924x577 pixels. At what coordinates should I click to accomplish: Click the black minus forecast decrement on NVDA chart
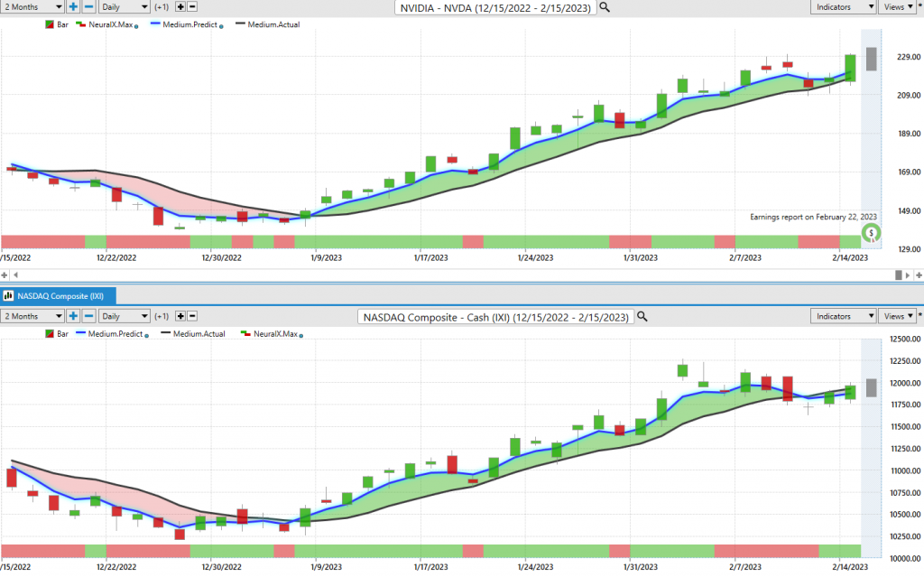192,7
